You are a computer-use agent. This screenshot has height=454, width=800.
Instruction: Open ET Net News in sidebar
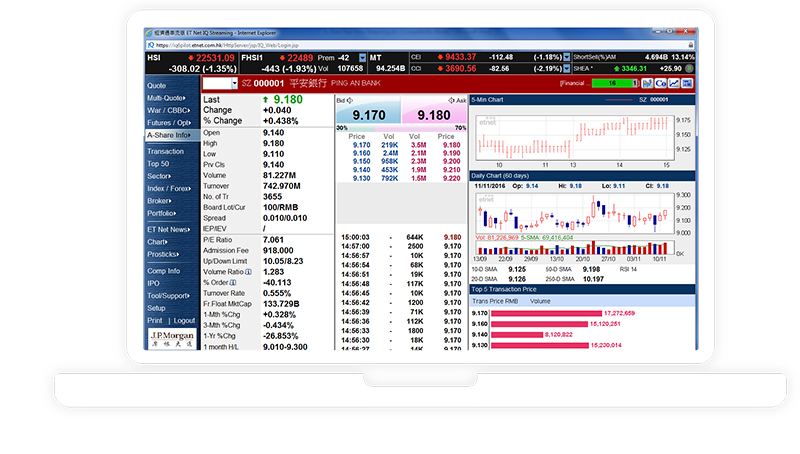(169, 230)
